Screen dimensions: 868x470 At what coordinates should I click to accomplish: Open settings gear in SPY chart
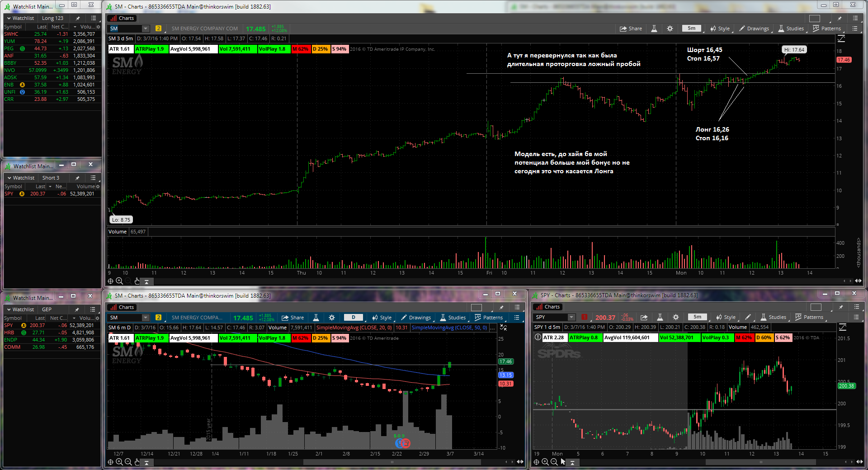[676, 317]
